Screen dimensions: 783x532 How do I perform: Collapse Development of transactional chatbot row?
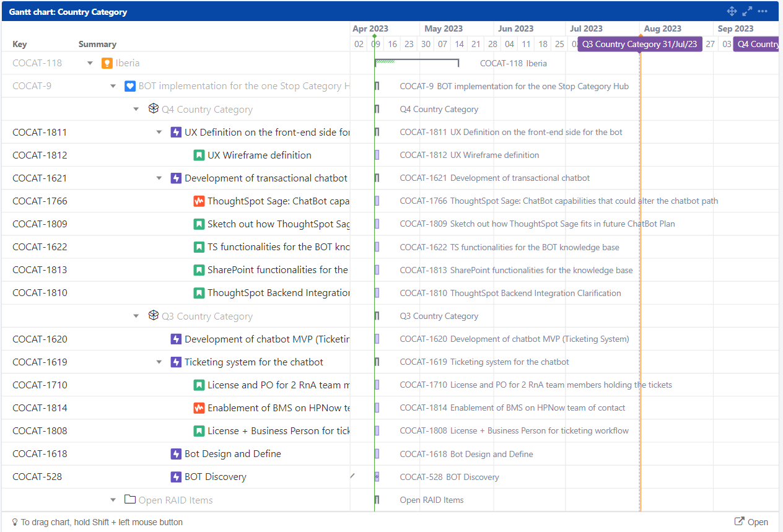coord(159,178)
